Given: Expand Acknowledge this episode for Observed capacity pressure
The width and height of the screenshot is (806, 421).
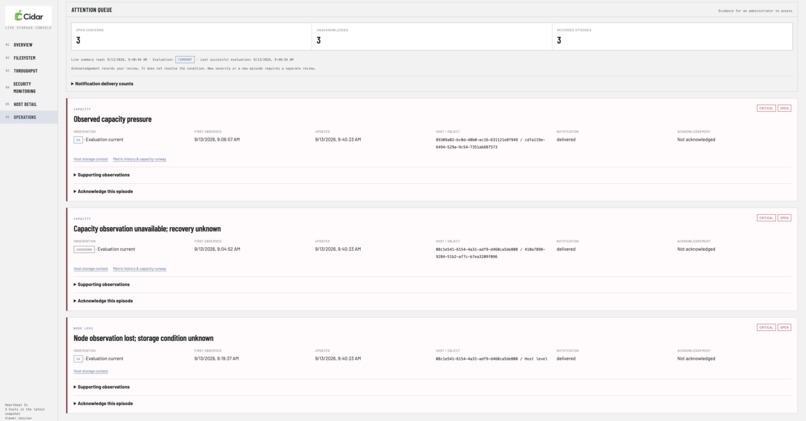Looking at the screenshot, I should (103, 191).
